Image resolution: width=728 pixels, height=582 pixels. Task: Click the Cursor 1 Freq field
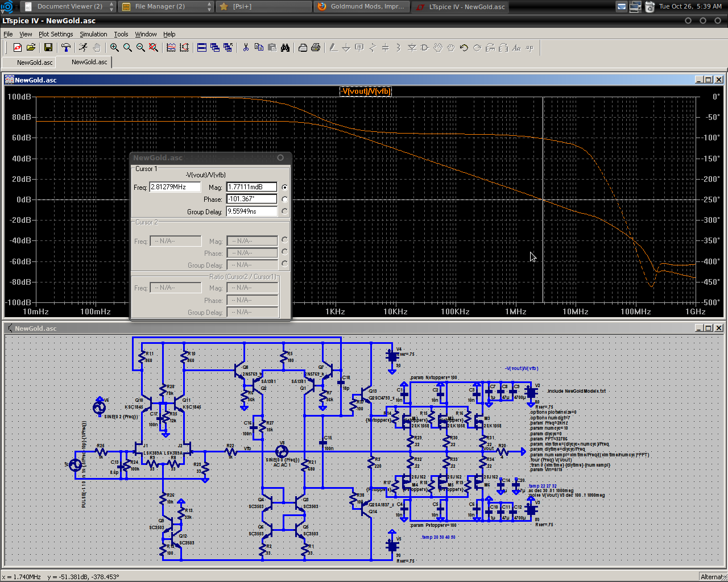tap(175, 187)
